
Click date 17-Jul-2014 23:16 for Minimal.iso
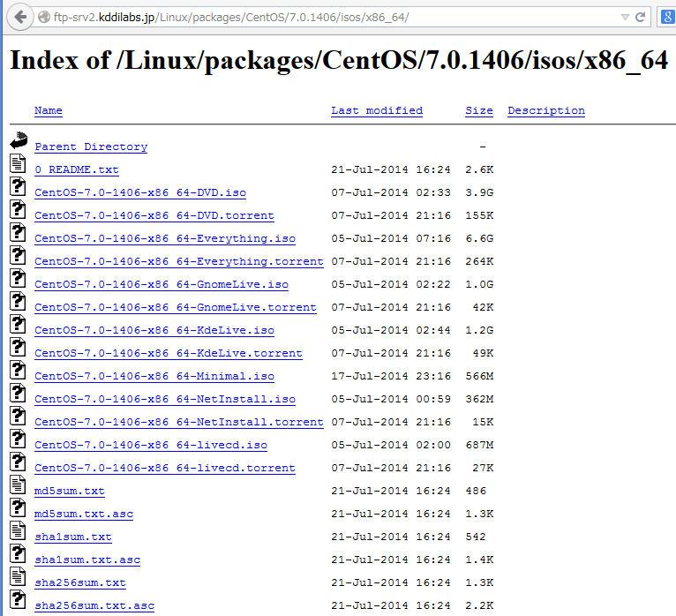point(391,376)
